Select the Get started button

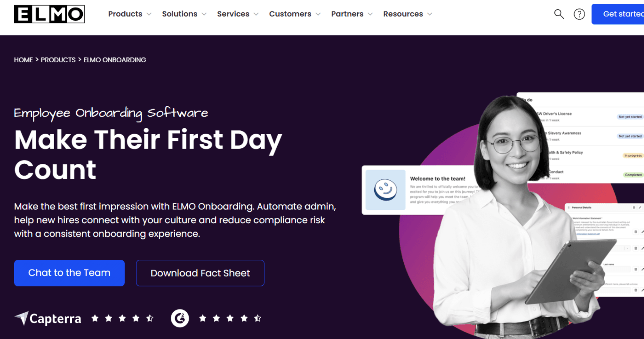pos(618,14)
